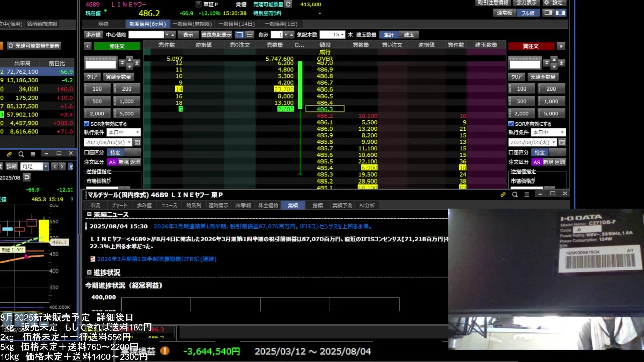Image resolution: width=644 pixels, height=362 pixels.
Task: Collapse the buy order panel with the right arrow icon
Action: [x=561, y=46]
